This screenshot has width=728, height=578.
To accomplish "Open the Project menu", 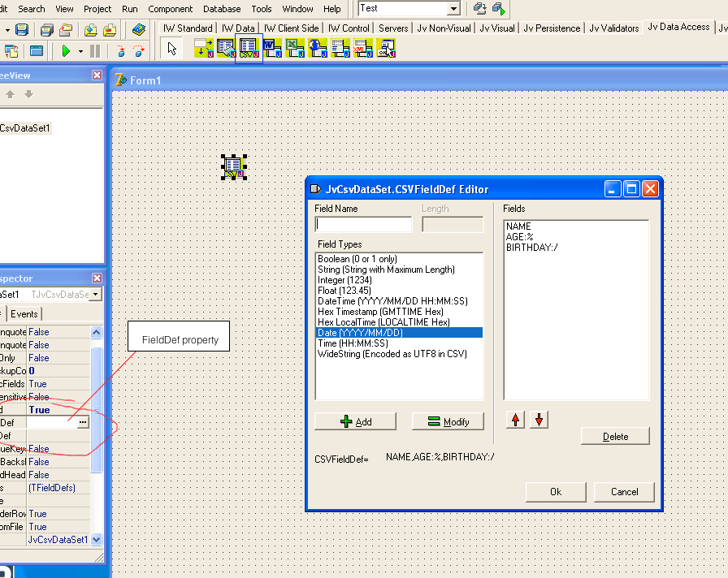I will point(97,9).
